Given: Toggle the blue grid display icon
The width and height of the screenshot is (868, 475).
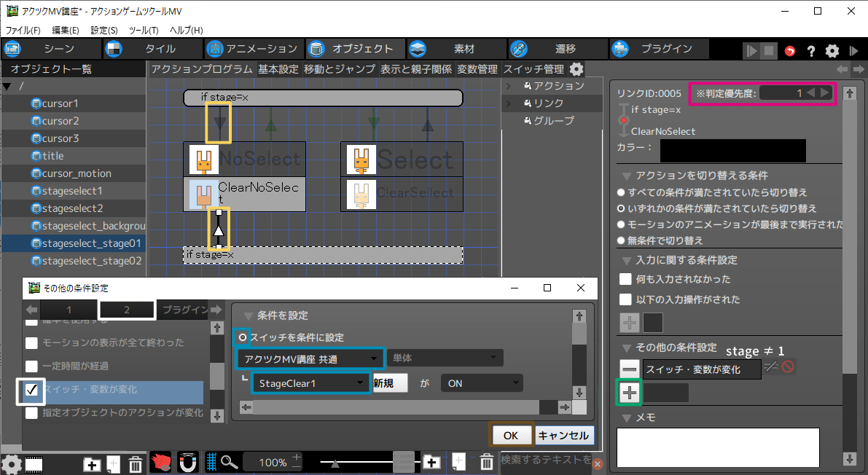Looking at the screenshot, I should pos(211,462).
